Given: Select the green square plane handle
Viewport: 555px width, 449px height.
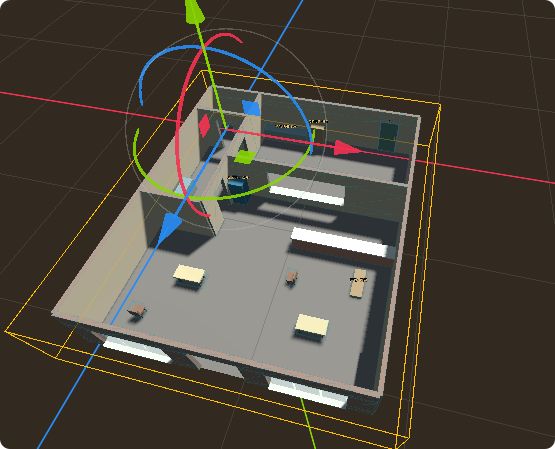Looking at the screenshot, I should (244, 157).
